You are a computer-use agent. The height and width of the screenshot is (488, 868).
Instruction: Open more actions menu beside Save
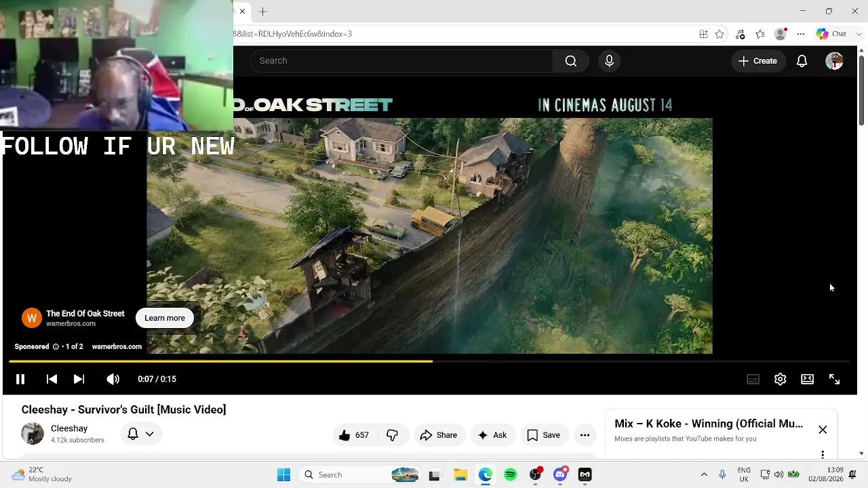pyautogui.click(x=585, y=435)
